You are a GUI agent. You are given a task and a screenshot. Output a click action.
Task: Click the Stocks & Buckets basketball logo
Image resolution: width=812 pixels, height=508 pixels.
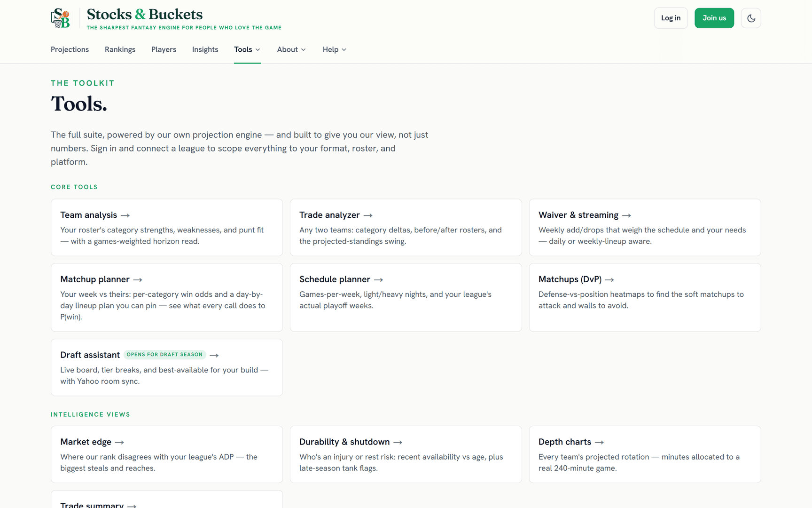[x=61, y=18]
